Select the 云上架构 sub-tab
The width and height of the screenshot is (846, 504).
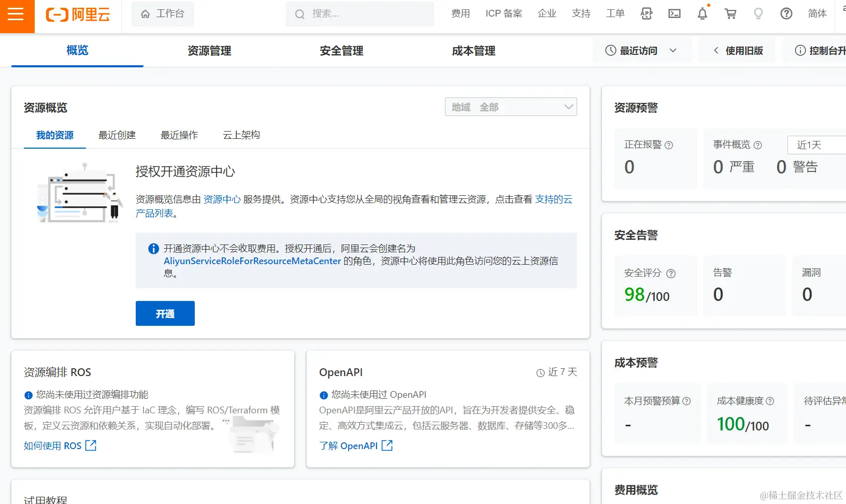241,135
